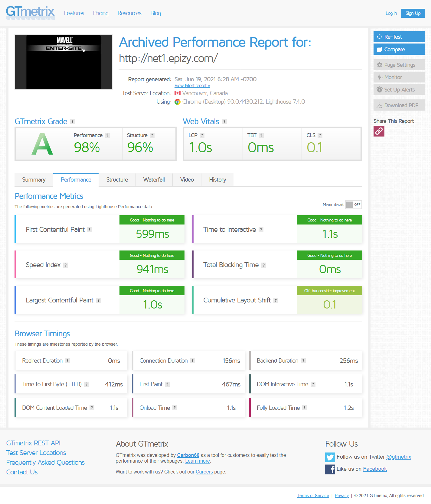
Task: Click the share report link icon
Action: [x=379, y=131]
